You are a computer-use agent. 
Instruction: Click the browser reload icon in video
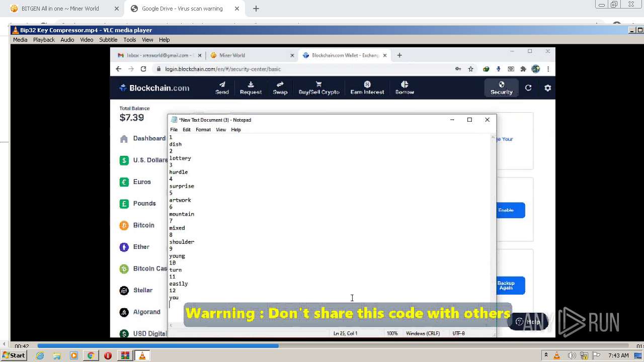click(143, 69)
